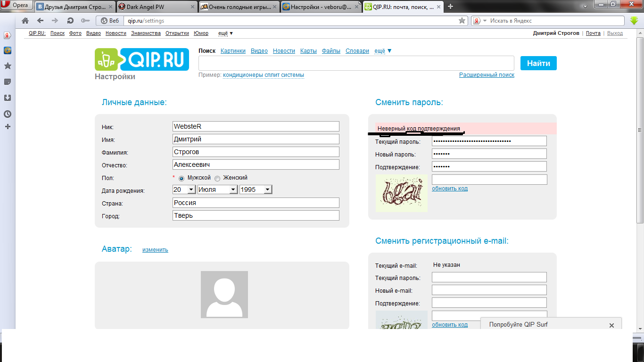Expand ещё dropdown in search categories
The width and height of the screenshot is (644, 362).
point(383,51)
